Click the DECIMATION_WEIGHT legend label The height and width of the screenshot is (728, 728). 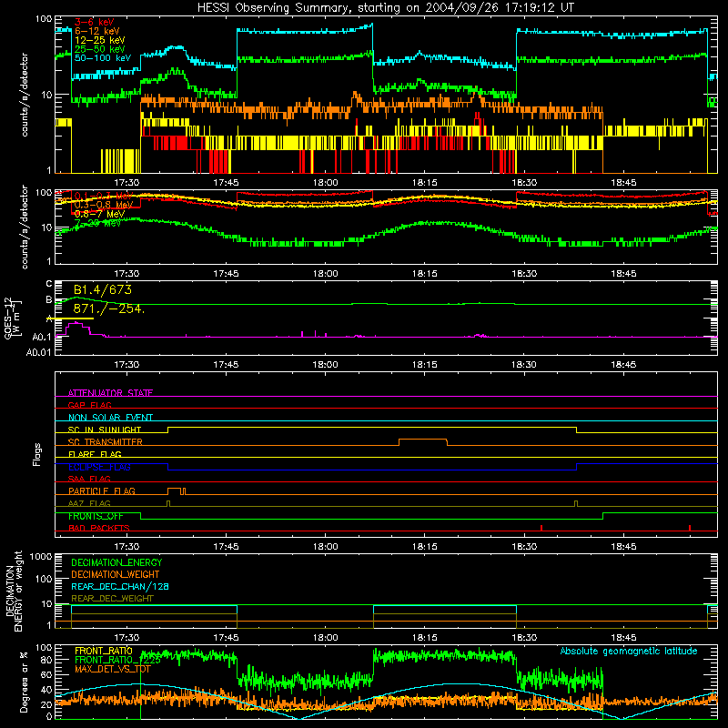(x=116, y=574)
